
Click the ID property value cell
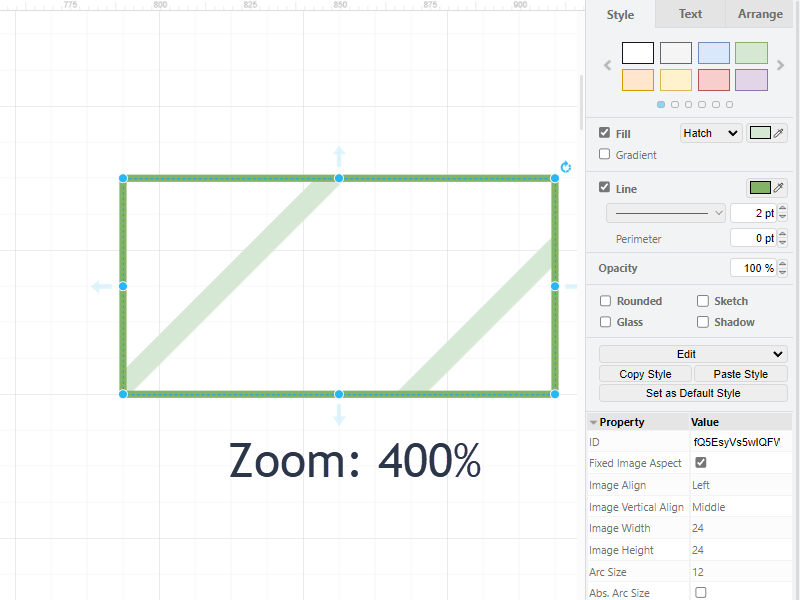coord(740,442)
